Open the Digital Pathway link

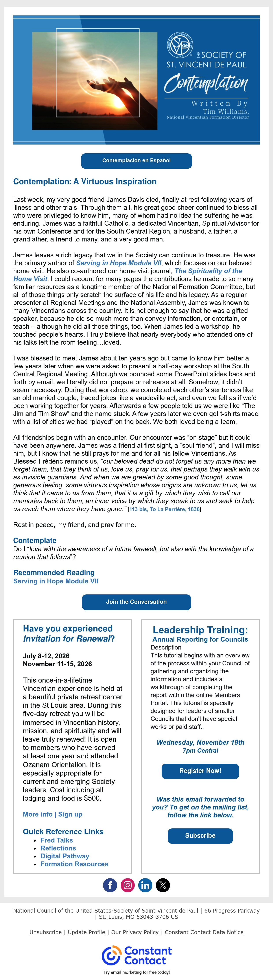[65, 856]
